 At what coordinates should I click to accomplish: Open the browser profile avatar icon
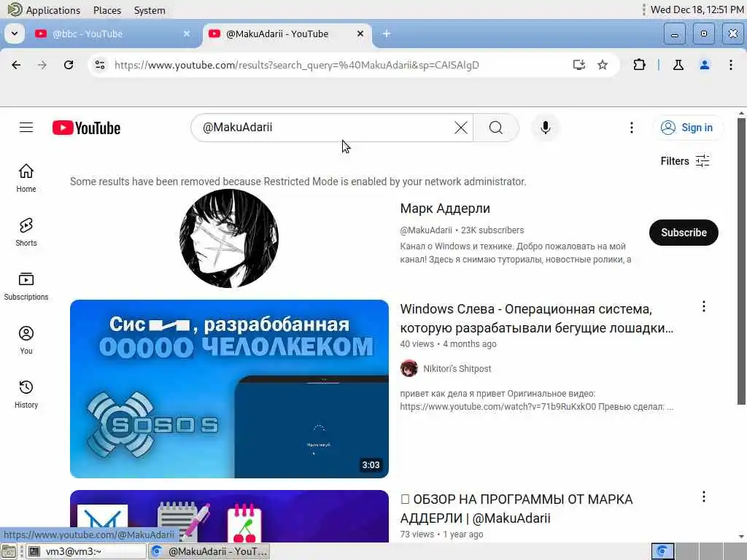705,65
